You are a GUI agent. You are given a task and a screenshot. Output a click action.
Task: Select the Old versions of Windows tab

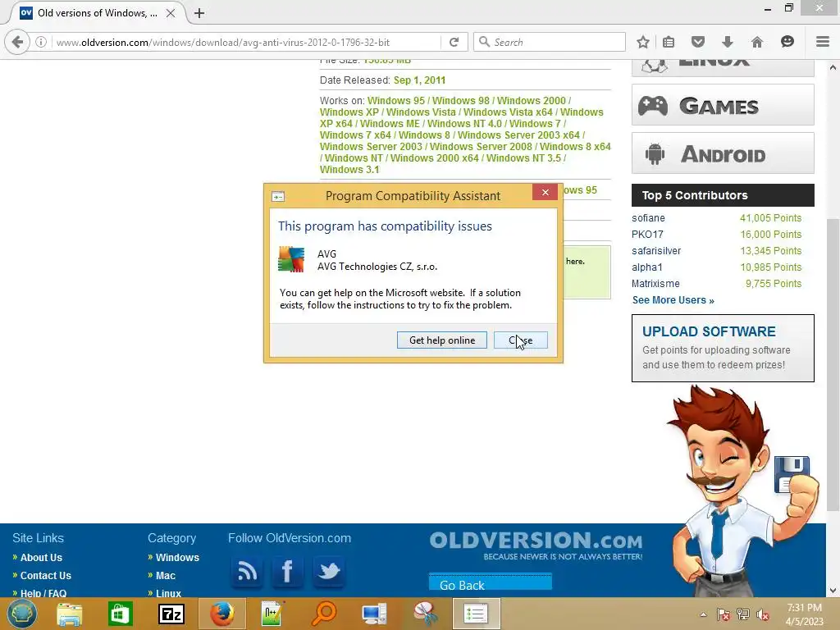pyautogui.click(x=97, y=13)
